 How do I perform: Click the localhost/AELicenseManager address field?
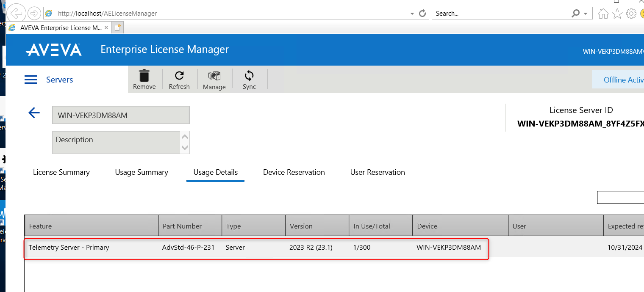pos(229,14)
